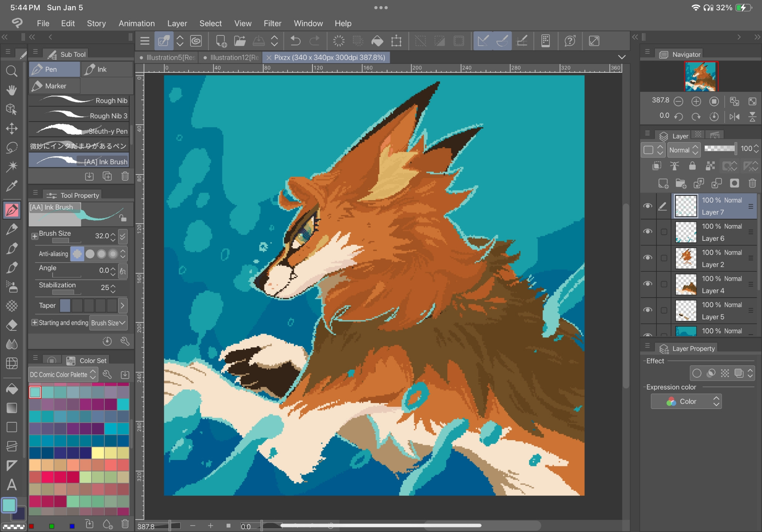Image resolution: width=762 pixels, height=532 pixels.
Task: Pick the pale yellow palette swatch
Action: click(x=98, y=453)
